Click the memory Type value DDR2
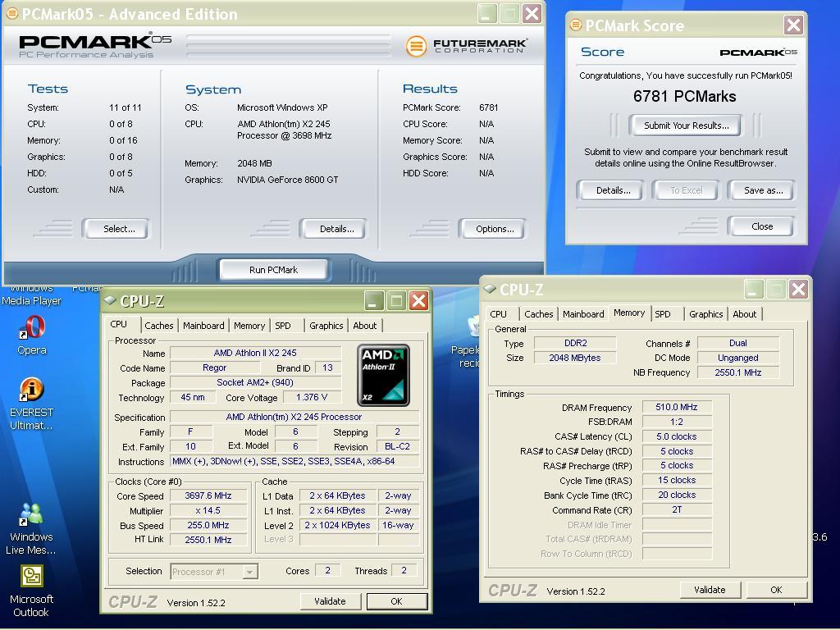The width and height of the screenshot is (840, 630). 575,343
